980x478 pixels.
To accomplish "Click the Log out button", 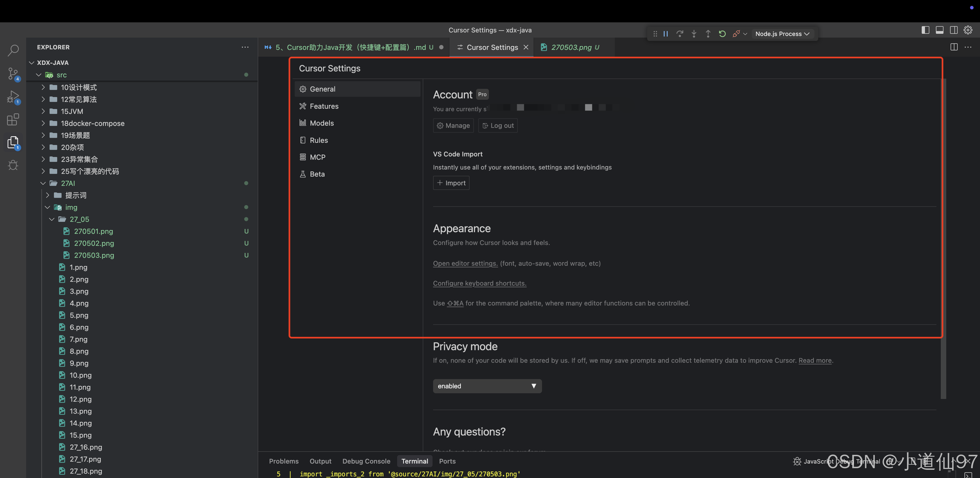I will (x=498, y=126).
